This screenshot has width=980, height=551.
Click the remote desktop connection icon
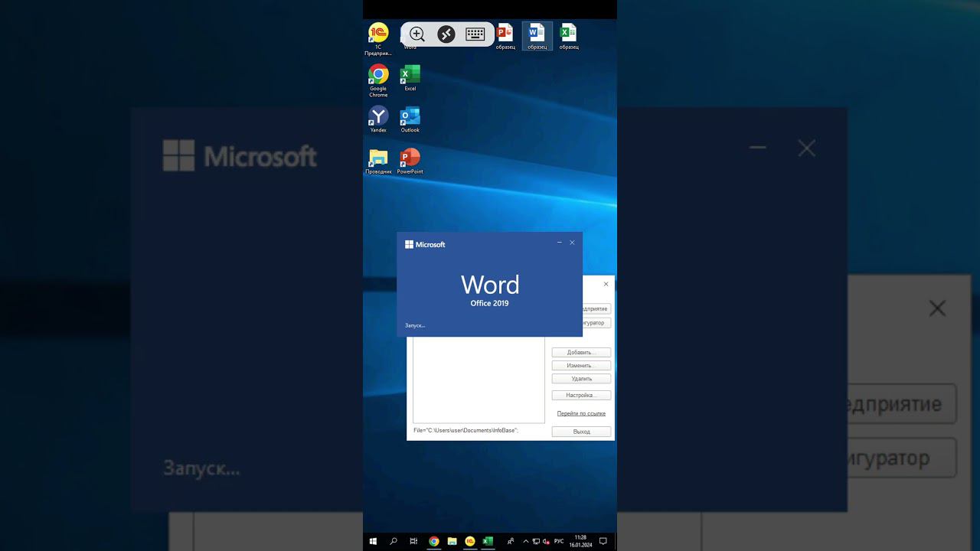click(446, 34)
